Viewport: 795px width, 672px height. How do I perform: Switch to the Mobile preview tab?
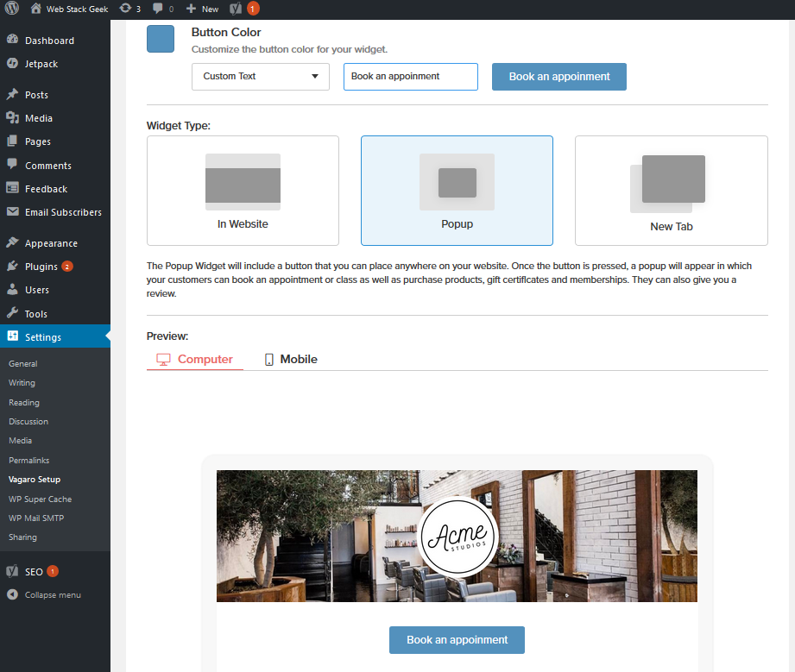291,360
